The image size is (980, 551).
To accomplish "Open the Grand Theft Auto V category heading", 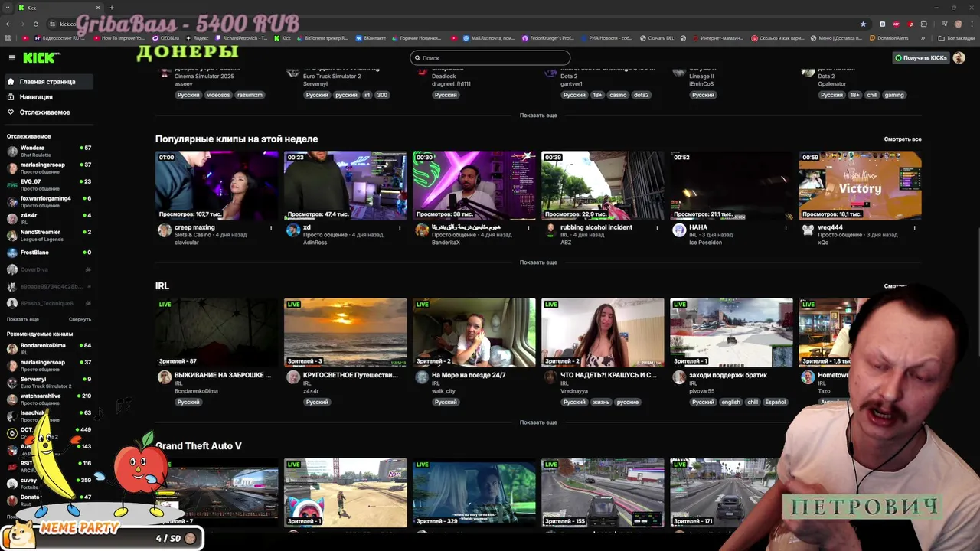I will (198, 445).
